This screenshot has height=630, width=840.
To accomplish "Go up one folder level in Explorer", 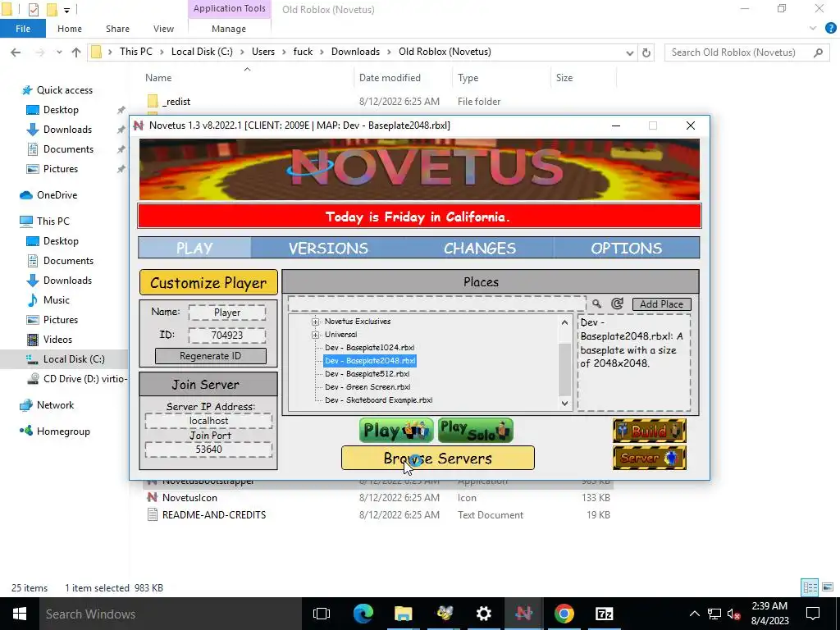I will [x=76, y=52].
